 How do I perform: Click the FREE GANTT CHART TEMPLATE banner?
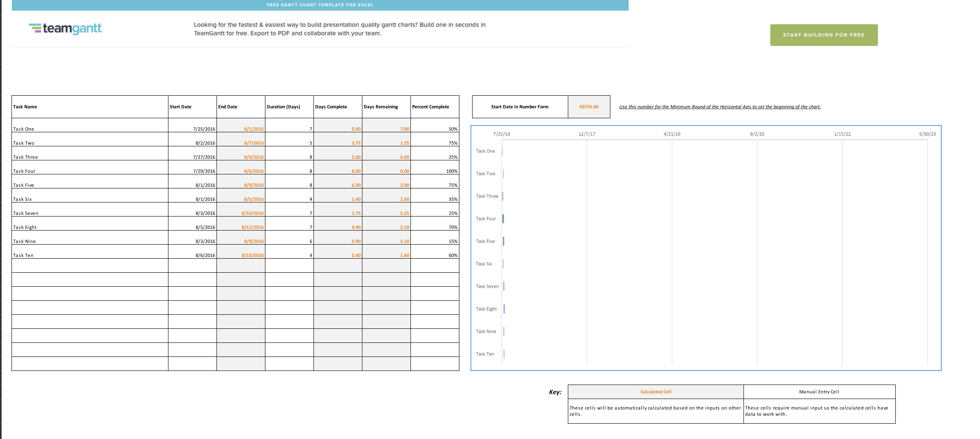319,5
